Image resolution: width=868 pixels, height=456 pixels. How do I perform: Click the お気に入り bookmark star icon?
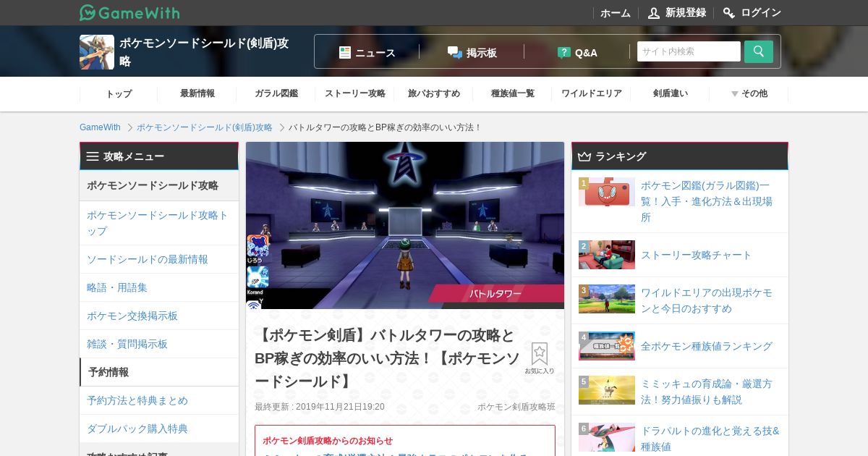(540, 354)
